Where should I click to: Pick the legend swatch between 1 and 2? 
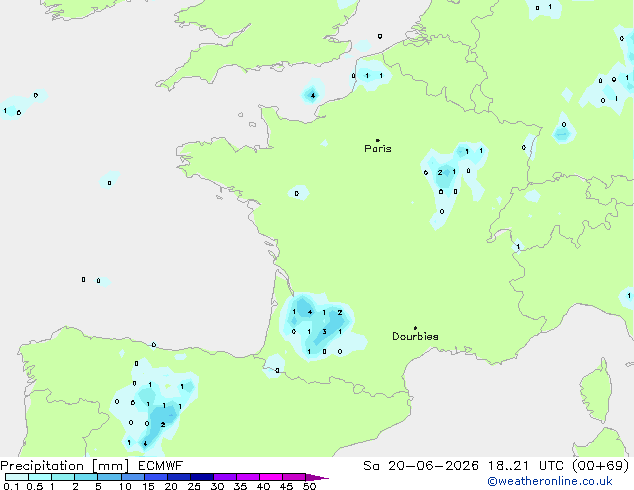[63, 477]
